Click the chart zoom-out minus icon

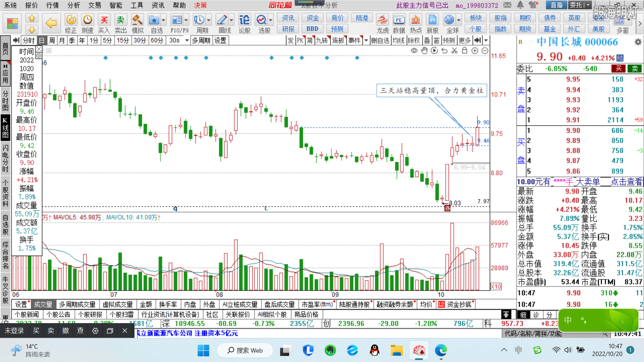(x=485, y=51)
